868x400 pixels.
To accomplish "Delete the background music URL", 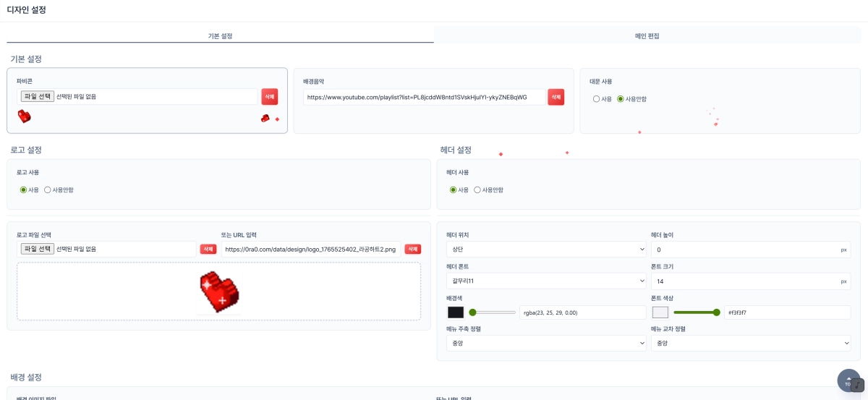I will [556, 97].
